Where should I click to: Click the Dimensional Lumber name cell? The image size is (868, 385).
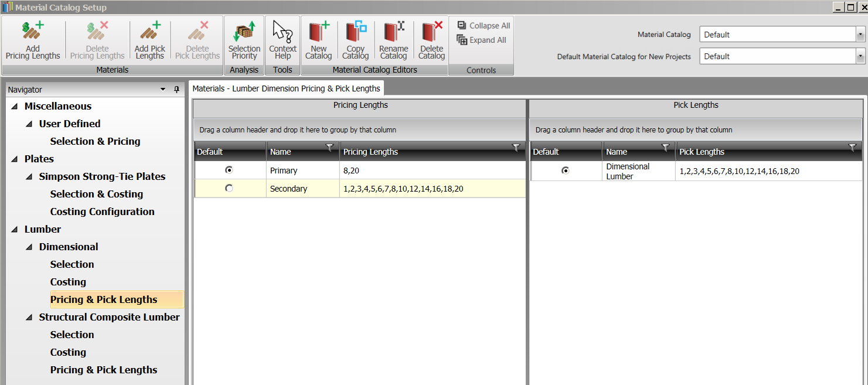click(x=639, y=171)
